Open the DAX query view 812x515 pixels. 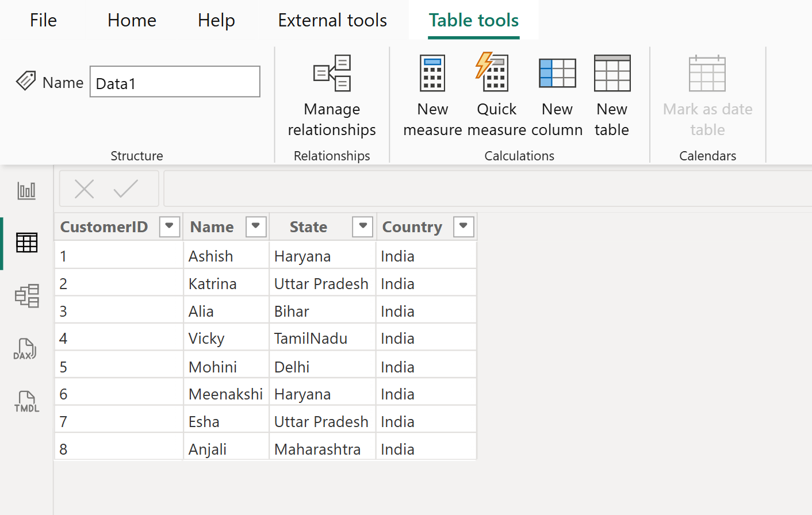coord(26,348)
